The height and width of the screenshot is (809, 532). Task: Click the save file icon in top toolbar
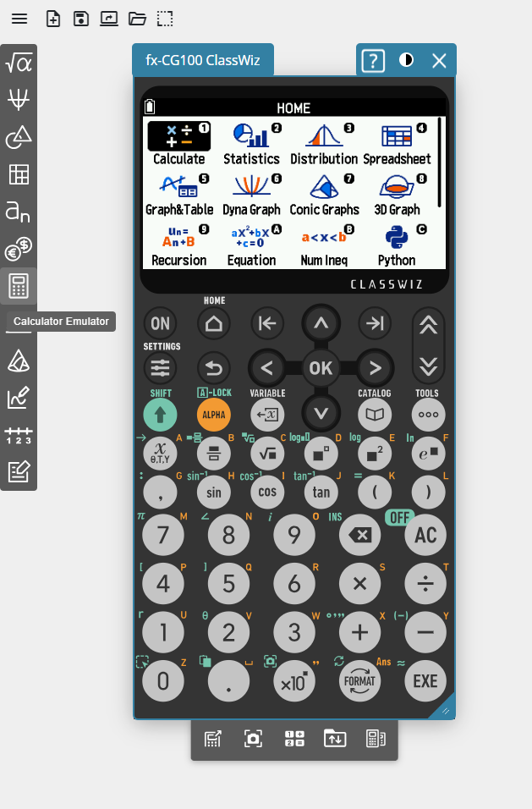(81, 19)
